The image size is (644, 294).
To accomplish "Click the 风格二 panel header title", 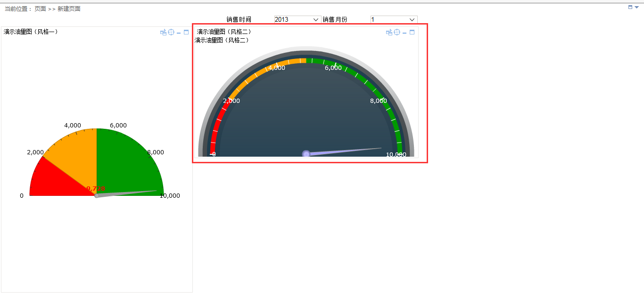I will pyautogui.click(x=224, y=32).
